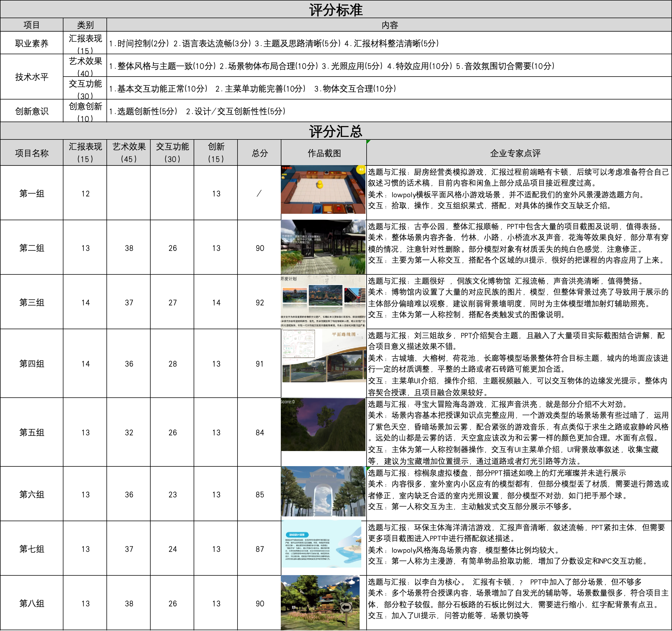Open 第八组 pagoda garden screenshot
Image resolution: width=672 pixels, height=631 pixels.
coord(320,602)
